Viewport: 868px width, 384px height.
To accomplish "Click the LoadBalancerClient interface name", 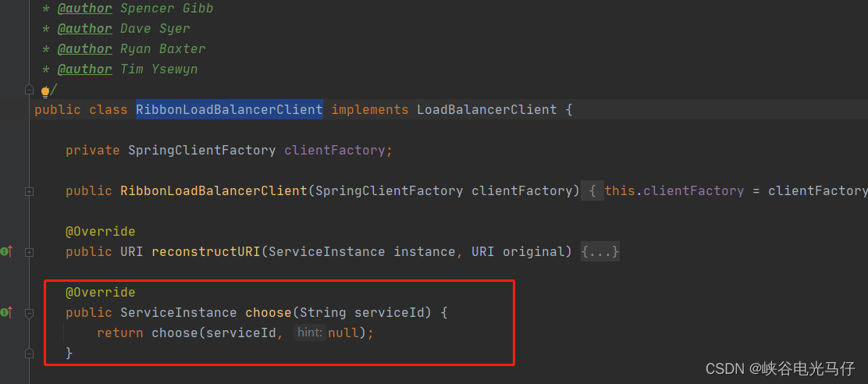I will [x=486, y=109].
